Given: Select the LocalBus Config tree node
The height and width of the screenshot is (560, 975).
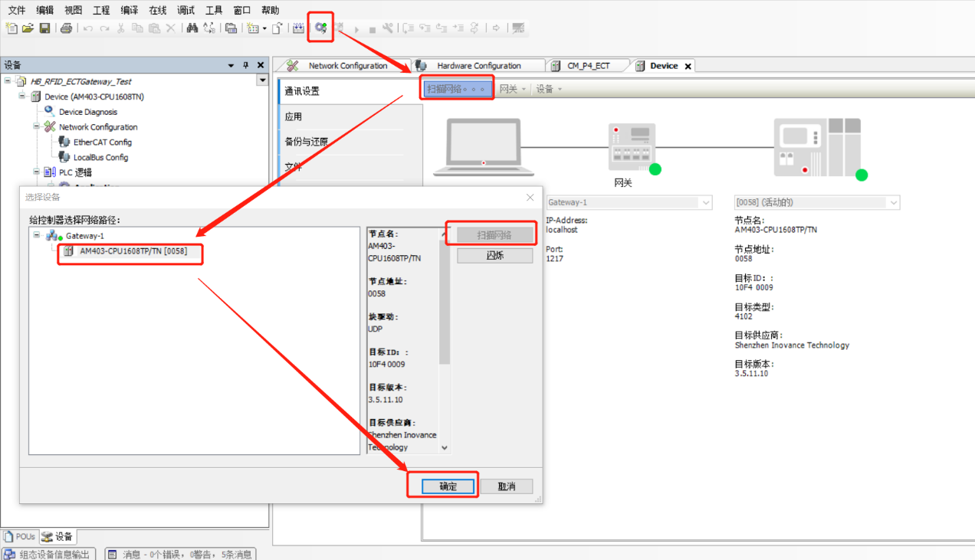Looking at the screenshot, I should [x=100, y=157].
